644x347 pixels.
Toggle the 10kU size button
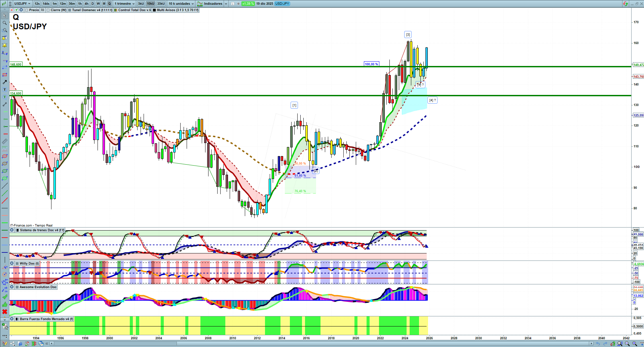[151, 4]
